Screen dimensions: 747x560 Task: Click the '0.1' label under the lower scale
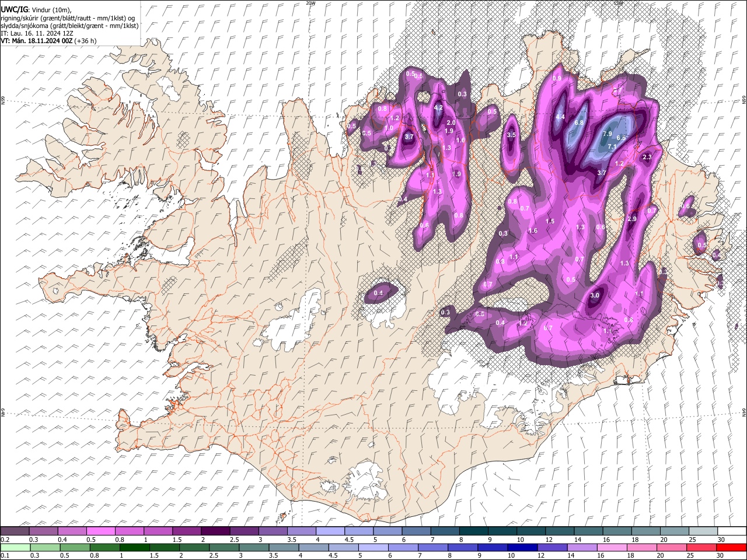5,556
